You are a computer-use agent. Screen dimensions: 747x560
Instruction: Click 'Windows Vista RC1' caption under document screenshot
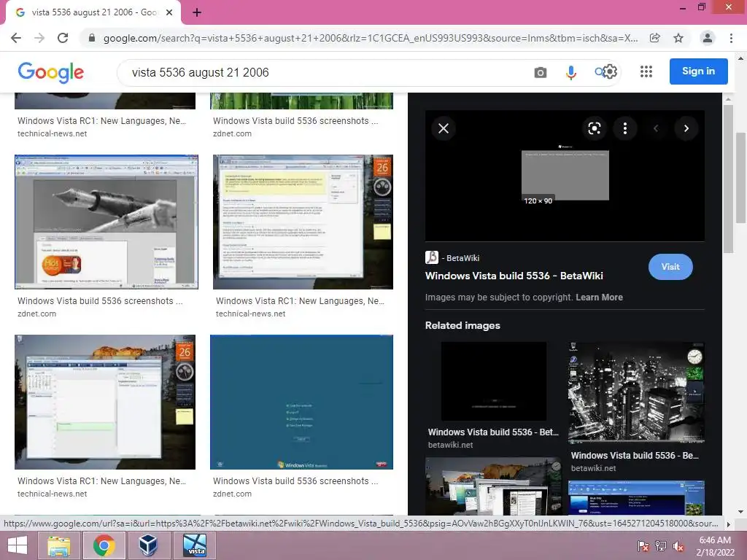coord(300,301)
